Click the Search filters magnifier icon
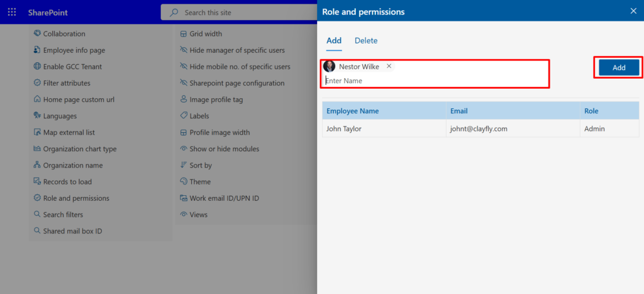Image resolution: width=644 pixels, height=294 pixels. click(37, 215)
